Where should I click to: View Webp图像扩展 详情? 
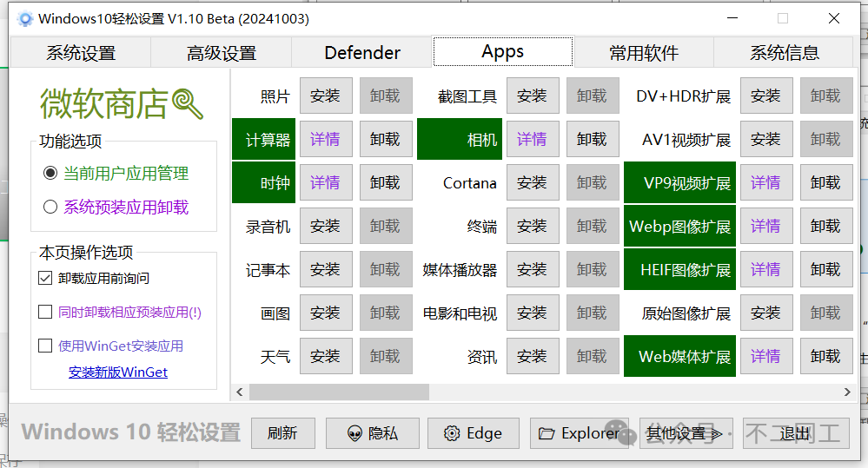pos(766,226)
